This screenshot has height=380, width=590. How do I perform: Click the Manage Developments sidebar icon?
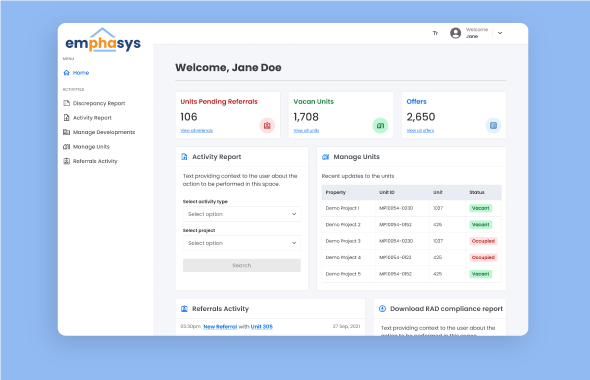click(x=67, y=132)
